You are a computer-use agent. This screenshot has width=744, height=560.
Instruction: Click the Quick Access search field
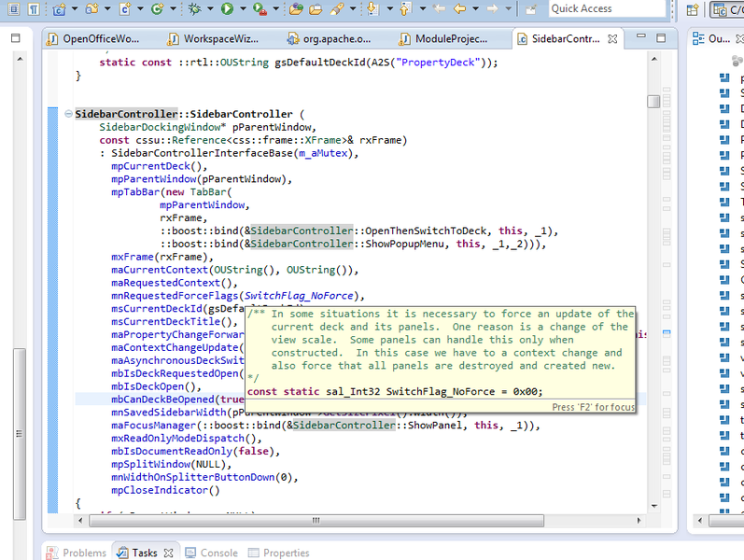click(608, 8)
